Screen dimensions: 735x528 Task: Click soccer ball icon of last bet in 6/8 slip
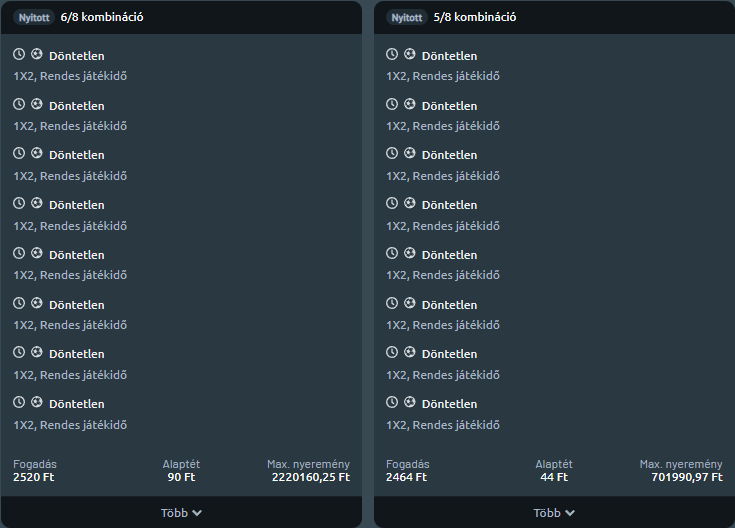pos(37,402)
